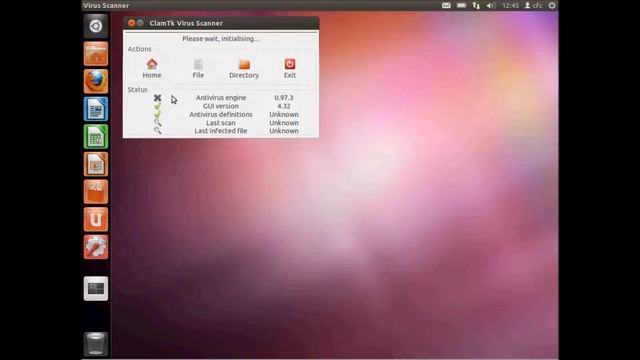Click magnifier icon beside Last infected file
The height and width of the screenshot is (360, 640).
pos(158,131)
